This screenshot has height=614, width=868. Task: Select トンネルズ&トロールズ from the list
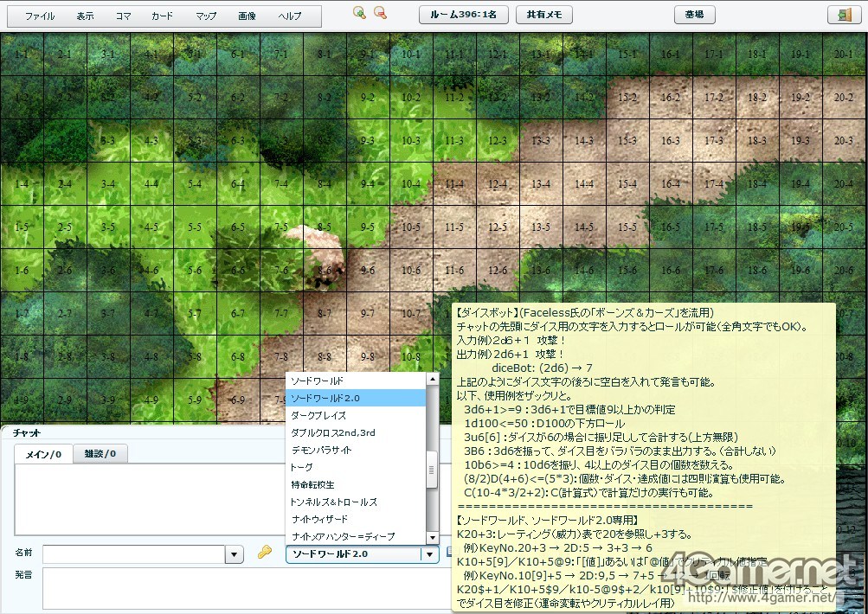356,502
